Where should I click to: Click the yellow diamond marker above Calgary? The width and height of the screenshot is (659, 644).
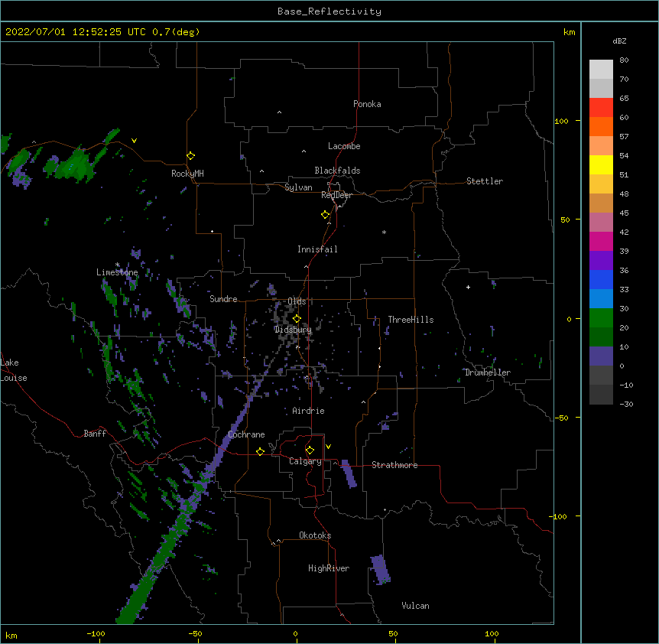(310, 450)
